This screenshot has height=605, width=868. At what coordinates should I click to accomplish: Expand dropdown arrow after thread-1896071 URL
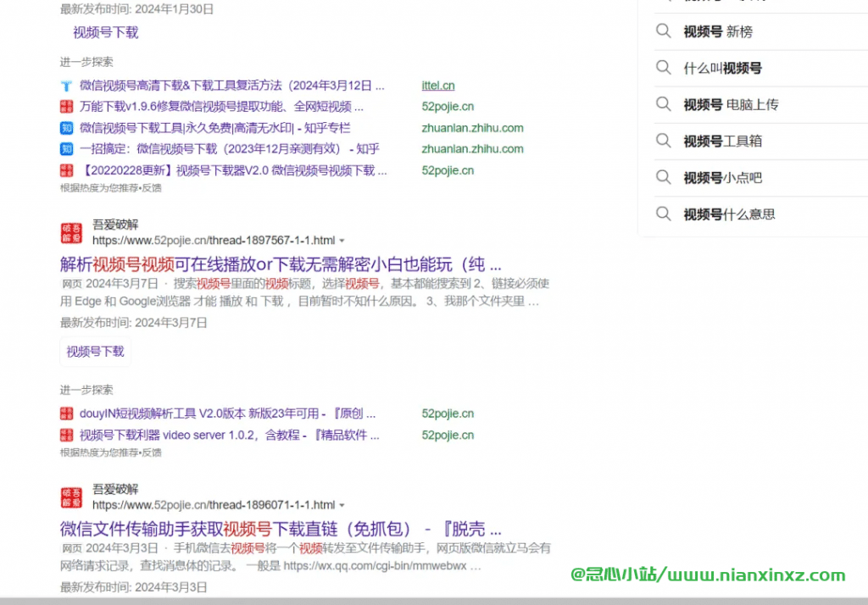click(x=342, y=505)
